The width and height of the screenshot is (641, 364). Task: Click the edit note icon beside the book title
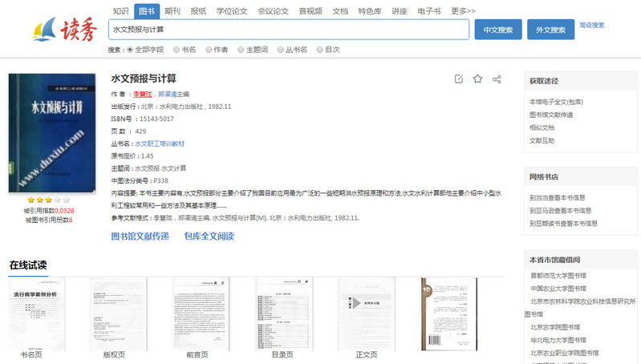[458, 79]
